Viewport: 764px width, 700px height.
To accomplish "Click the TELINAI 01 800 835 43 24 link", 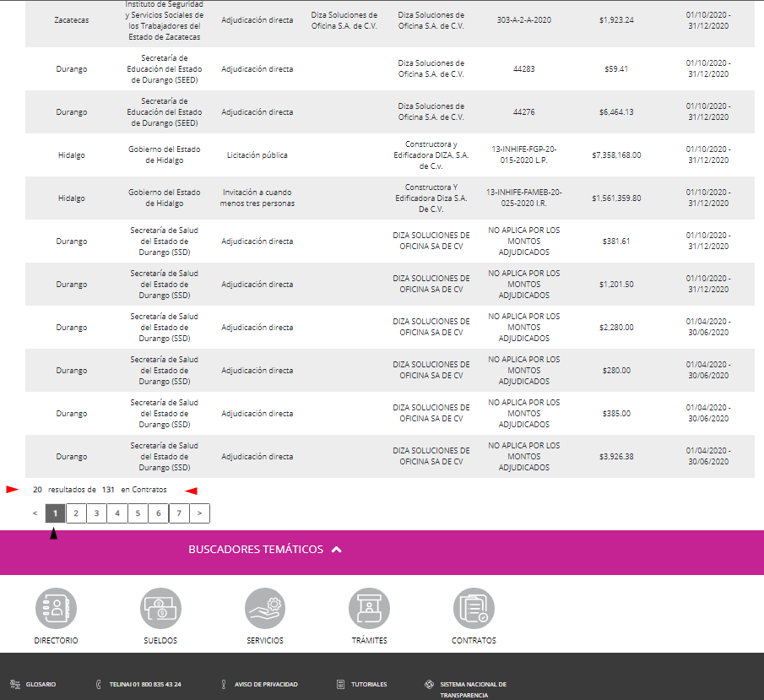I will coord(145,684).
